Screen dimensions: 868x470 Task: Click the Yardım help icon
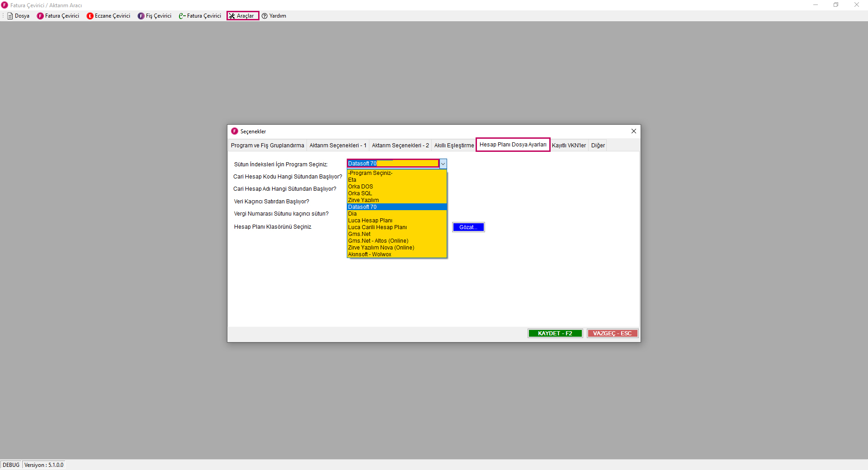coord(265,16)
